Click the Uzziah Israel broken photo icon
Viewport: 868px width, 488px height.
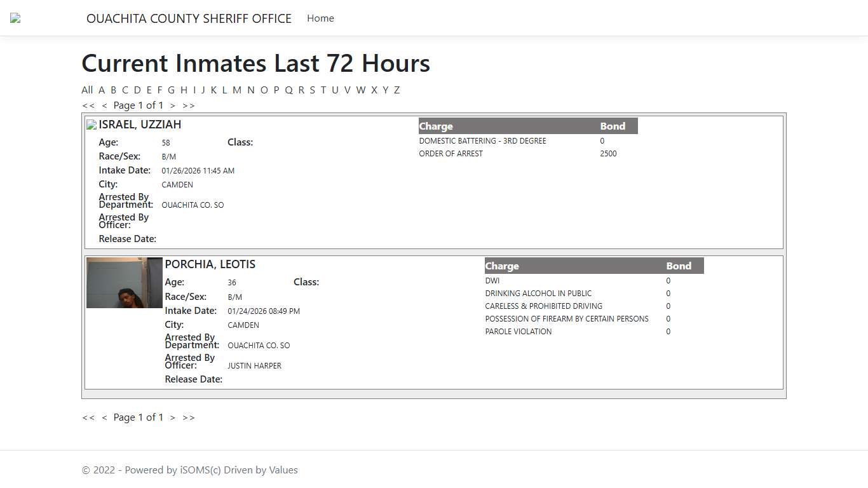[x=92, y=125]
